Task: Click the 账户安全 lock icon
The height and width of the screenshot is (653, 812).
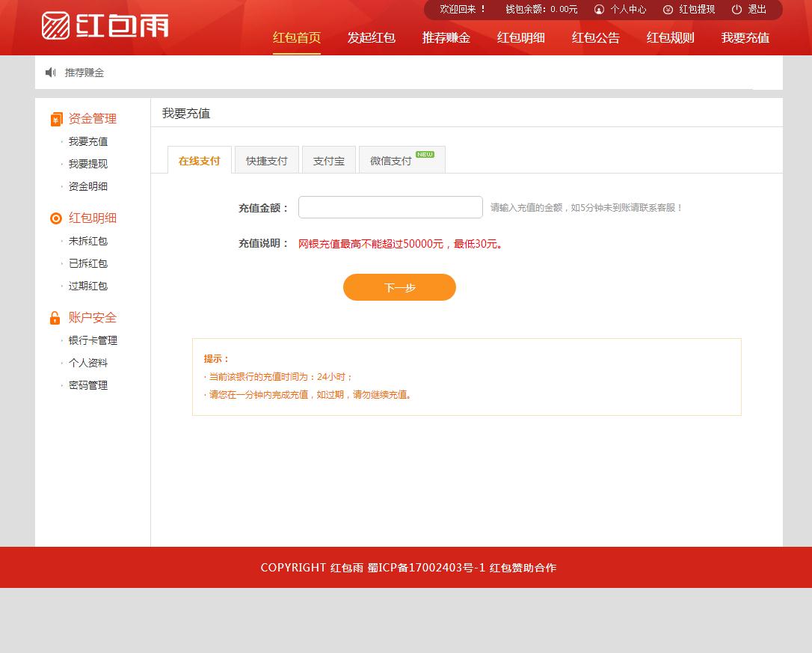Action: coord(55,318)
